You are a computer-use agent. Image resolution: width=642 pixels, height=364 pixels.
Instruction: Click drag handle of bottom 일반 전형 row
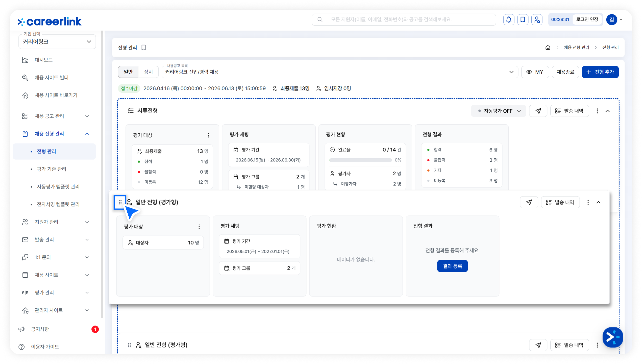tap(129, 345)
